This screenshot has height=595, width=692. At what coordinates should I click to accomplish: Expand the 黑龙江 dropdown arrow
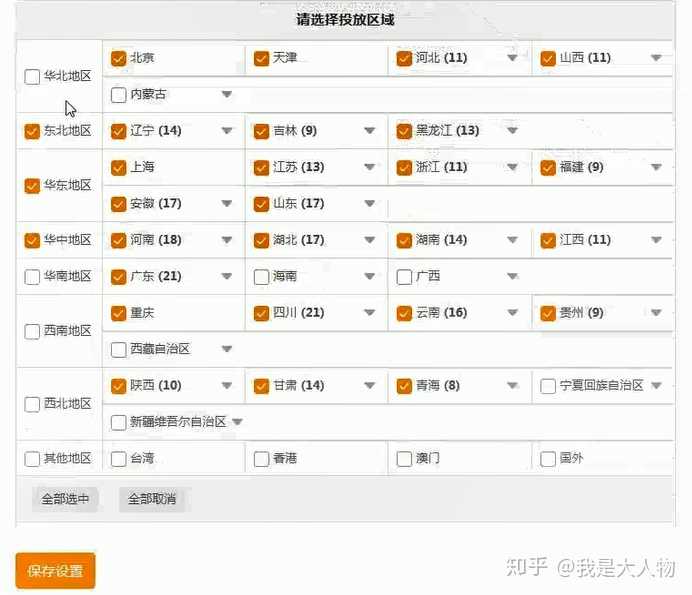[x=512, y=131]
